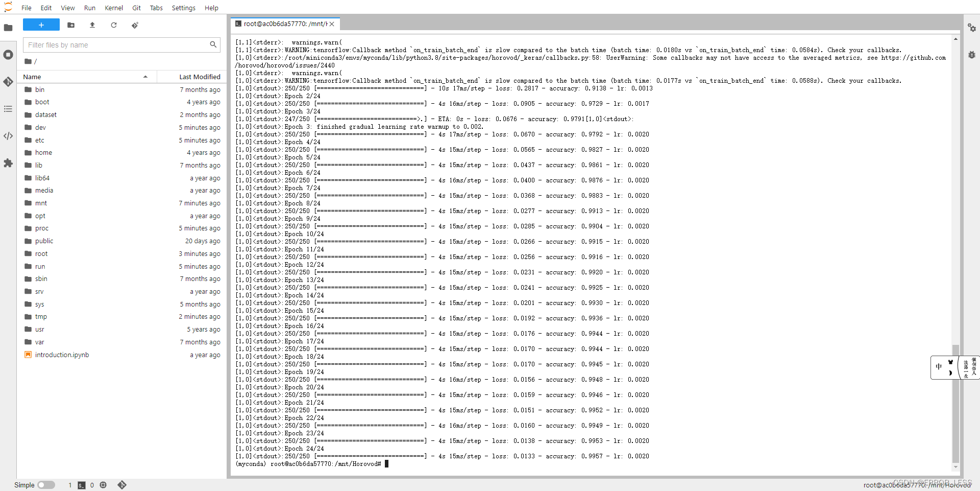Click the terminal count status icon
Screen dimensions: 980x491
pos(82,485)
